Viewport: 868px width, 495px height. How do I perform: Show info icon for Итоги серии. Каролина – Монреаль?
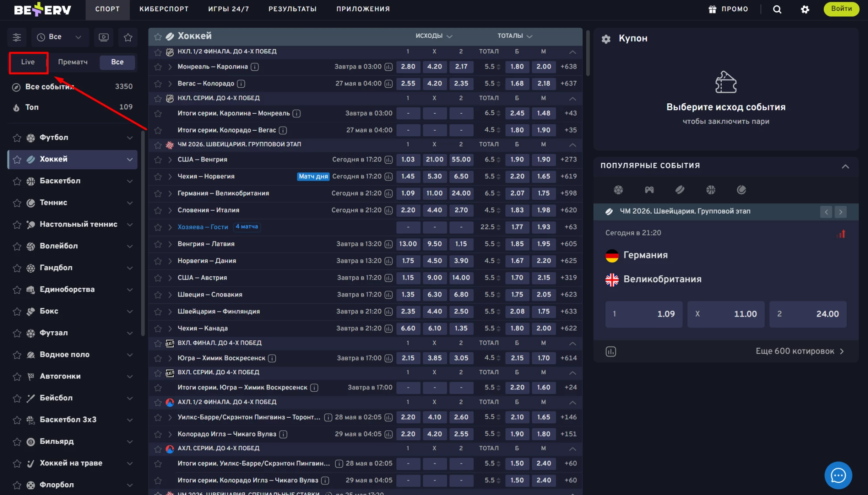point(297,113)
